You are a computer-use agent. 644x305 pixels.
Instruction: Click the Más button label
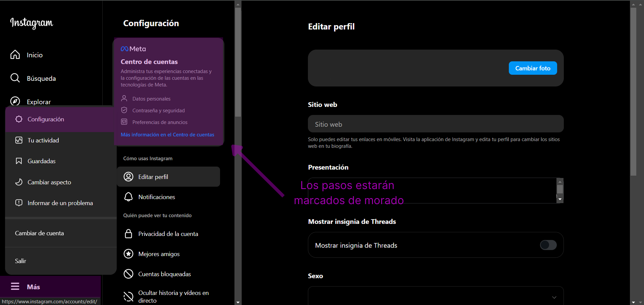(x=33, y=287)
